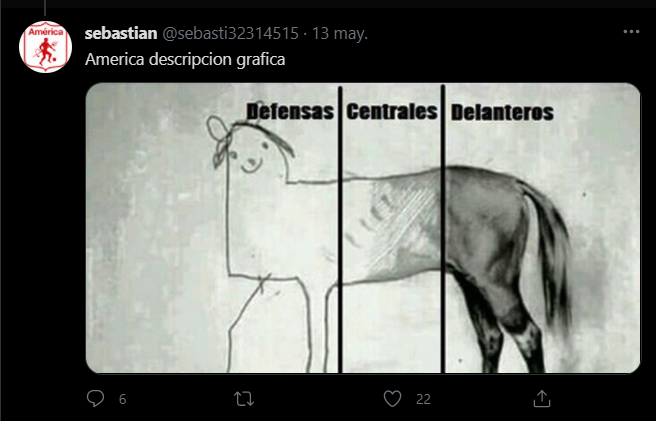Open the three-dot more options menu
The height and width of the screenshot is (421, 656).
631,32
